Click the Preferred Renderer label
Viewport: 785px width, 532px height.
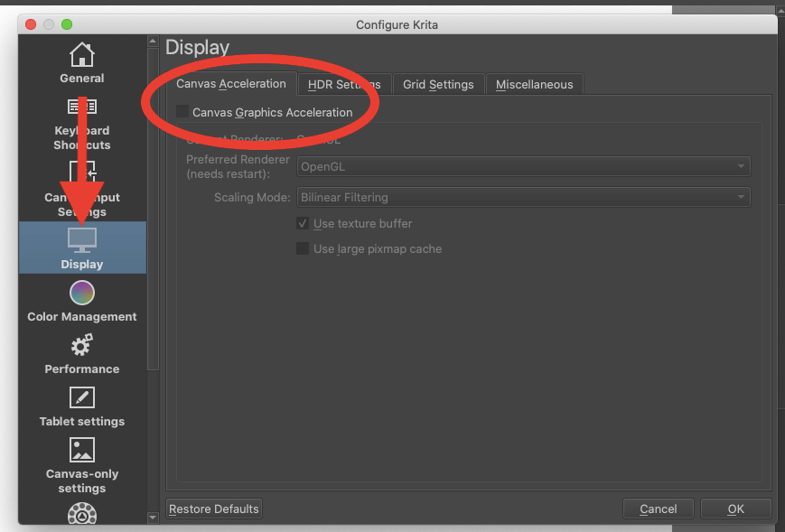[238, 167]
